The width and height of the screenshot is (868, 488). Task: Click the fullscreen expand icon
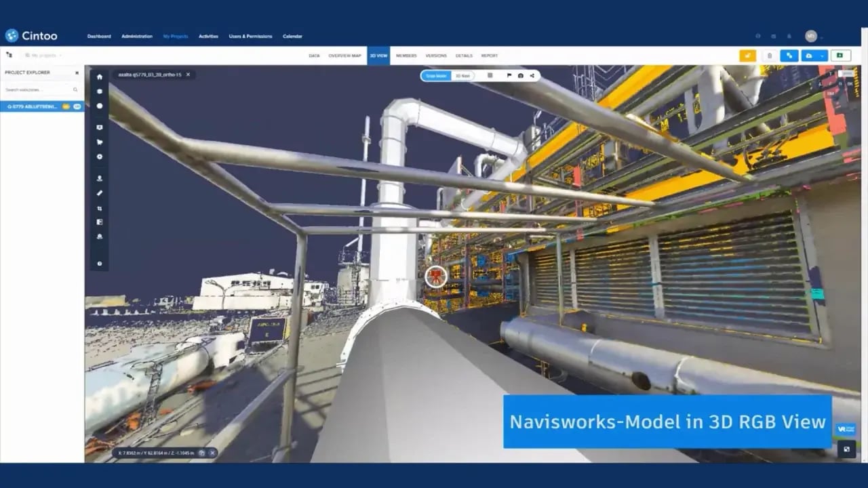tap(846, 448)
